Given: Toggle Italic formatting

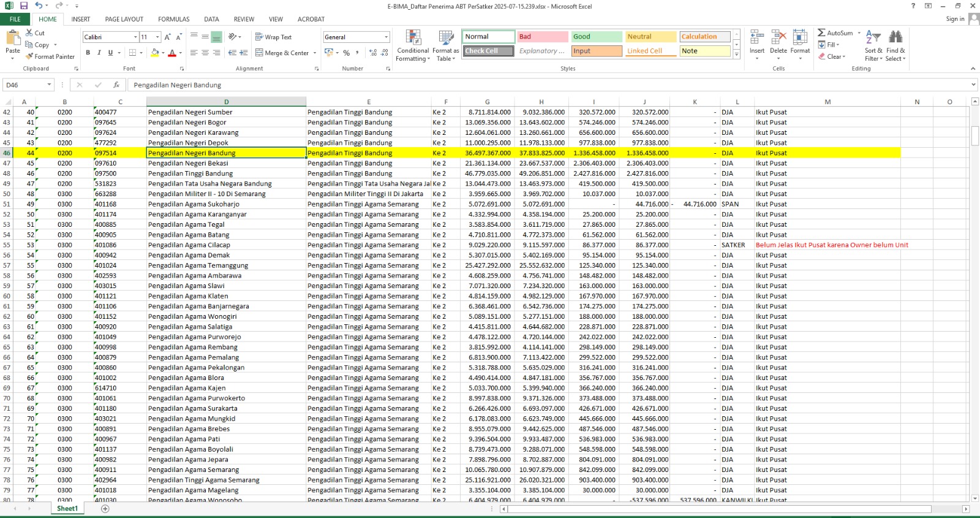Looking at the screenshot, I should coord(99,53).
